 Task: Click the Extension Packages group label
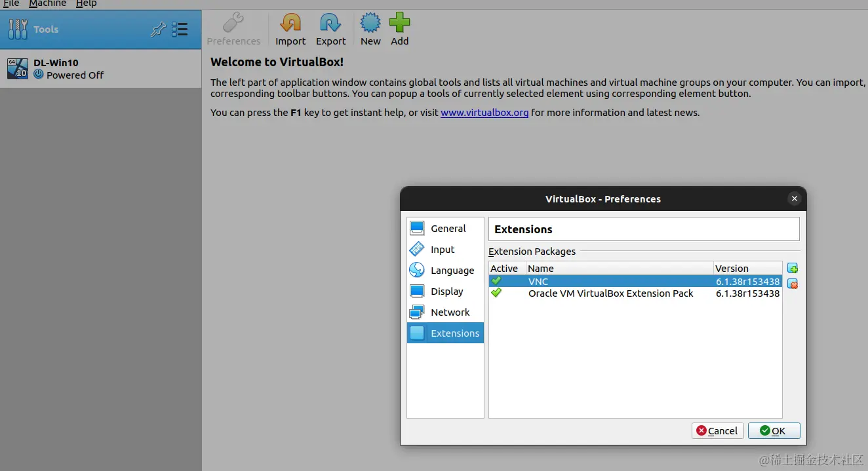[532, 251]
